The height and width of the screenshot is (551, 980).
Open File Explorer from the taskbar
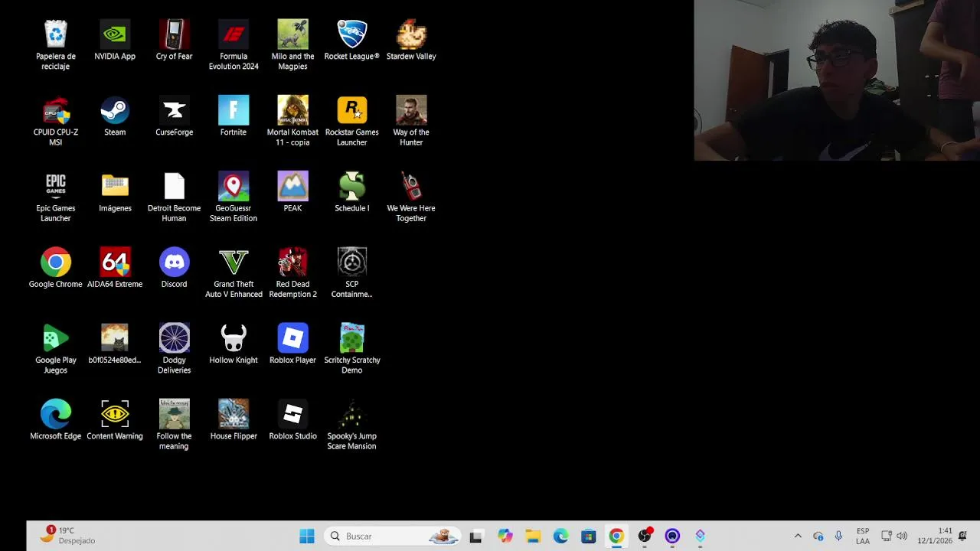click(x=533, y=536)
